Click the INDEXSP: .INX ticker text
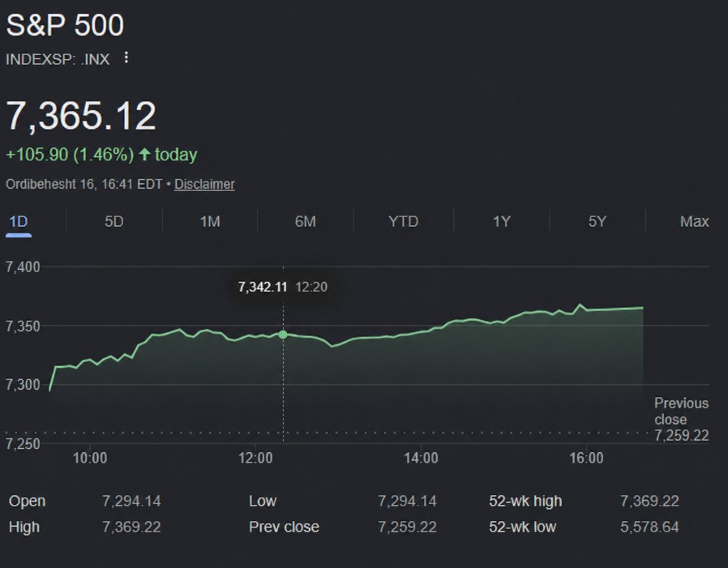 click(x=58, y=59)
